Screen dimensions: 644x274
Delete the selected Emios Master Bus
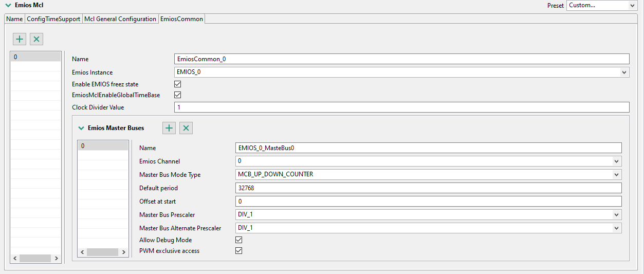[186, 128]
